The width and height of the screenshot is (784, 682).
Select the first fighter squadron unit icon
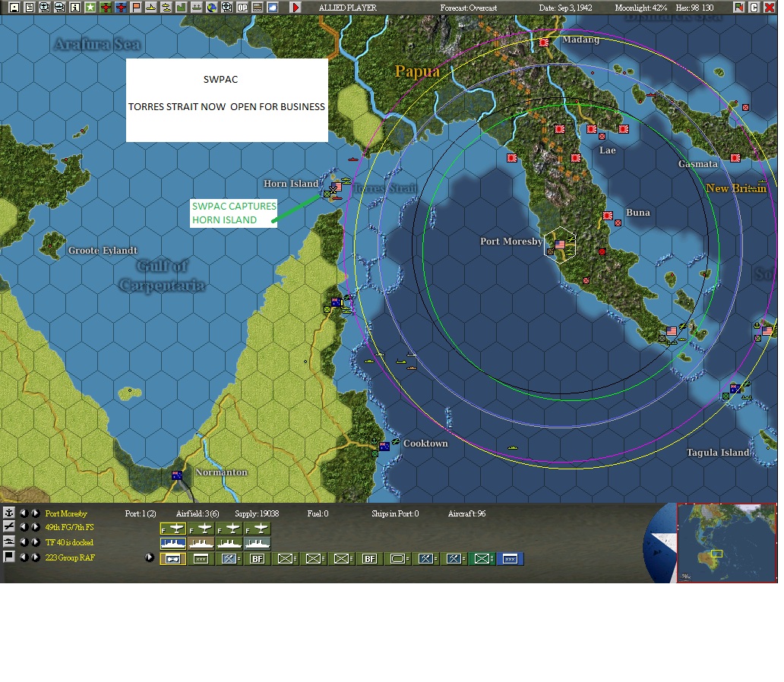[173, 529]
